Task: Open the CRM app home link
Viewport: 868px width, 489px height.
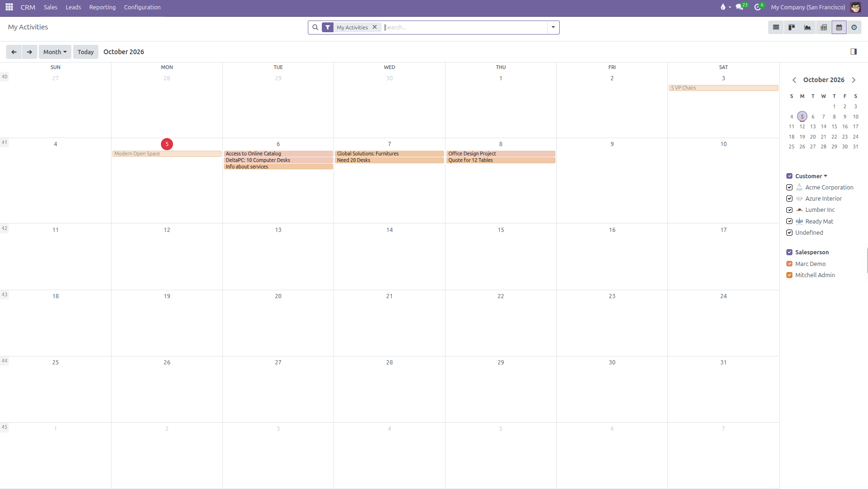Action: coord(28,7)
